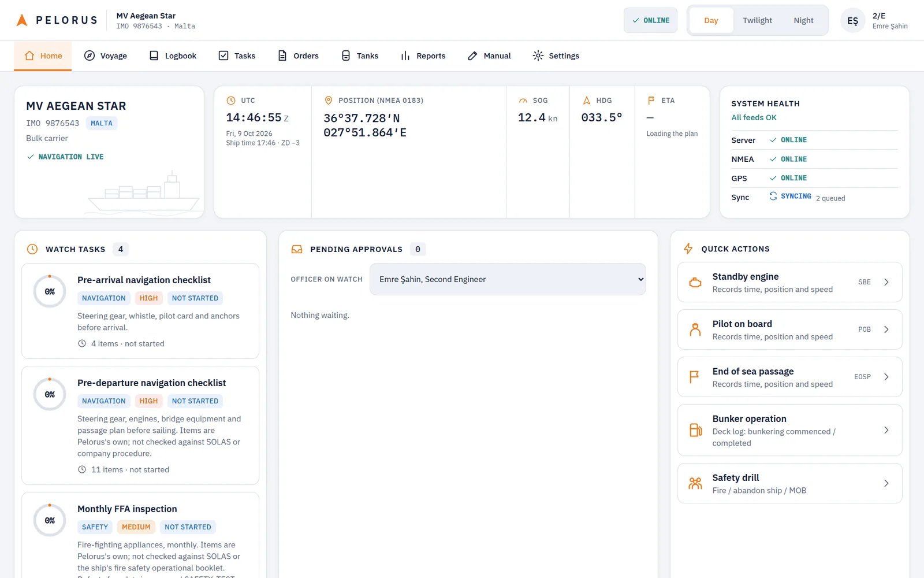Click the heading arrow icon next to HDG
This screenshot has height=578, width=924.
pos(587,101)
